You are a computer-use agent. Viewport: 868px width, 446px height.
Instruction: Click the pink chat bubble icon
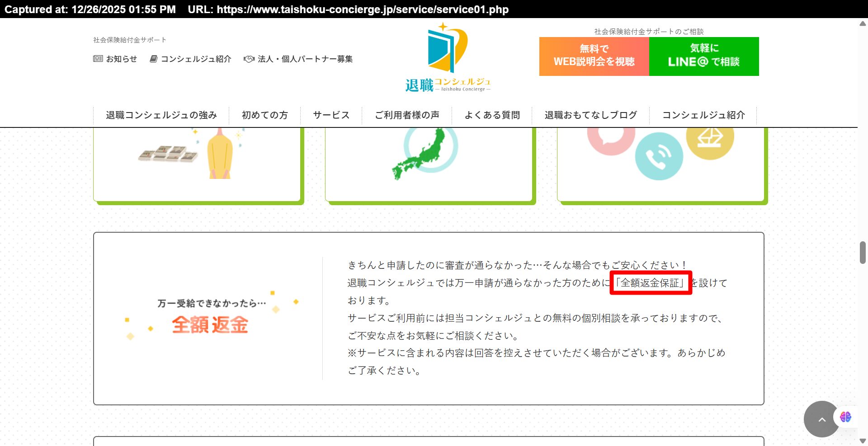coord(611,141)
